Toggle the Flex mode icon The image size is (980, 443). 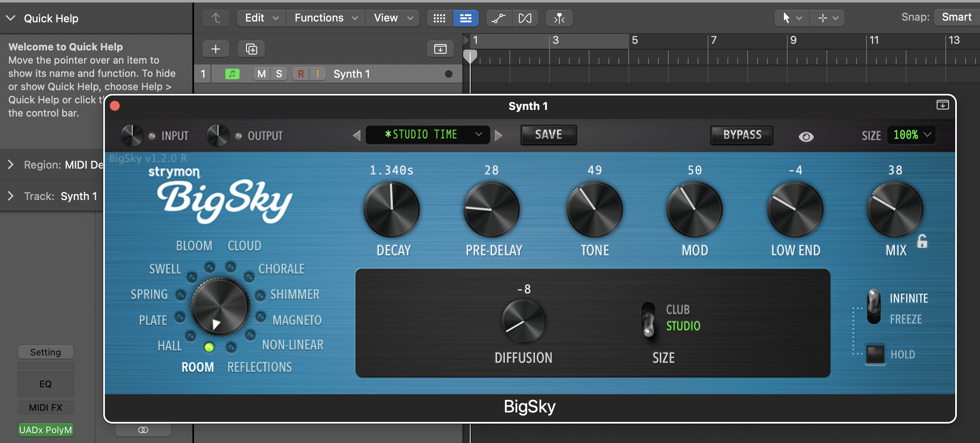pos(525,18)
